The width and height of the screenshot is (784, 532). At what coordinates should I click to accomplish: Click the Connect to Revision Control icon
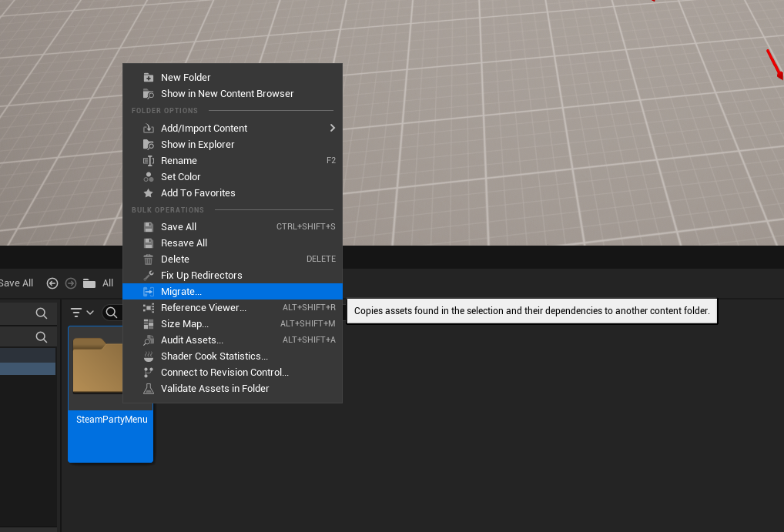pyautogui.click(x=149, y=373)
